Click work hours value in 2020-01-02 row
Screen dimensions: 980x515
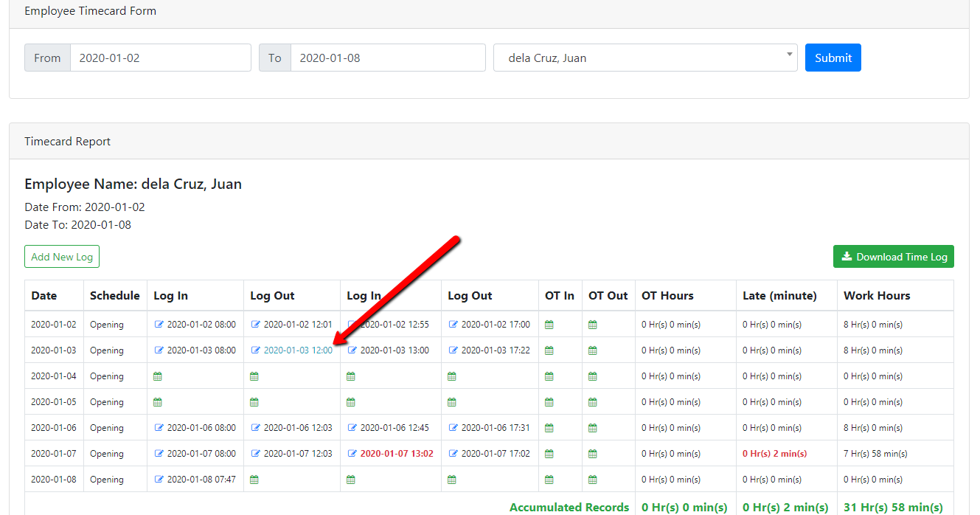coord(873,325)
